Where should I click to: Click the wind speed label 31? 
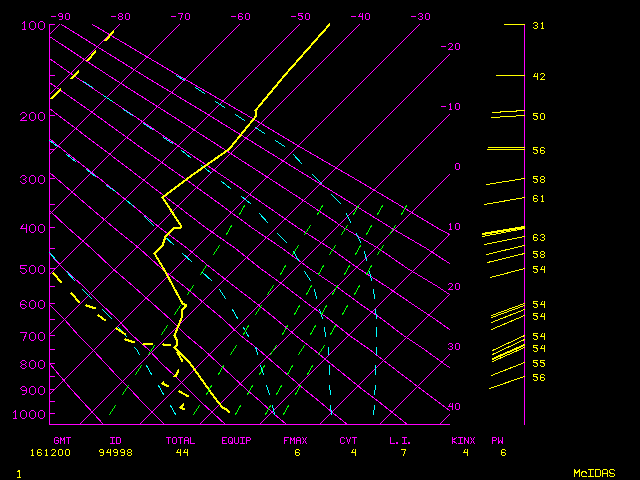click(x=538, y=25)
